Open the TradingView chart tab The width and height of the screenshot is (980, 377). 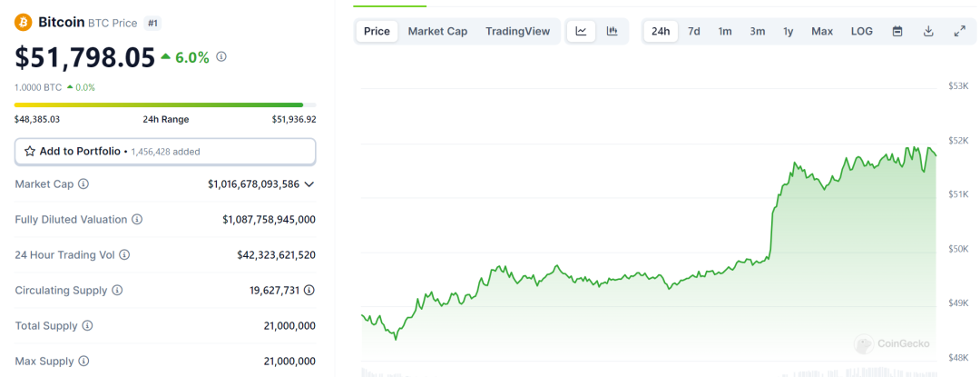point(517,31)
